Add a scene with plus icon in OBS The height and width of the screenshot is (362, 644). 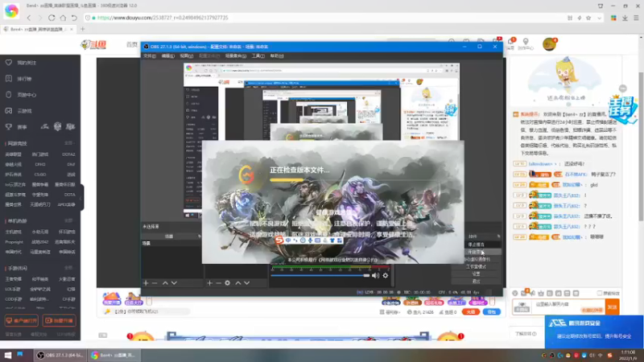pos(146,283)
